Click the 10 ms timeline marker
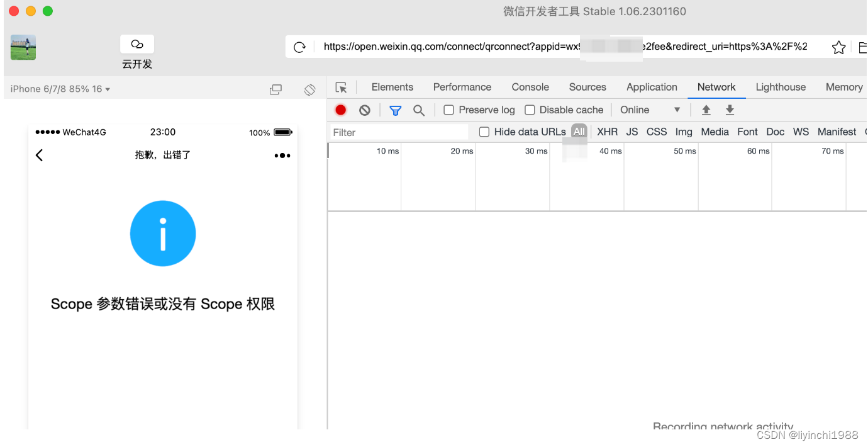This screenshot has width=868, height=447. (387, 151)
